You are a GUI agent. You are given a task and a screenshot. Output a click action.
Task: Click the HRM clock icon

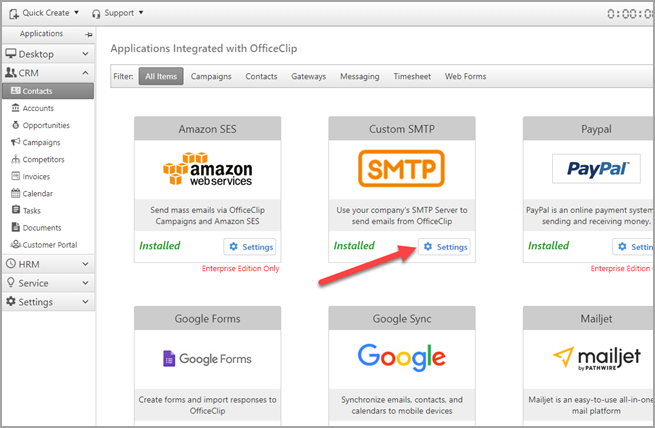pyautogui.click(x=11, y=263)
